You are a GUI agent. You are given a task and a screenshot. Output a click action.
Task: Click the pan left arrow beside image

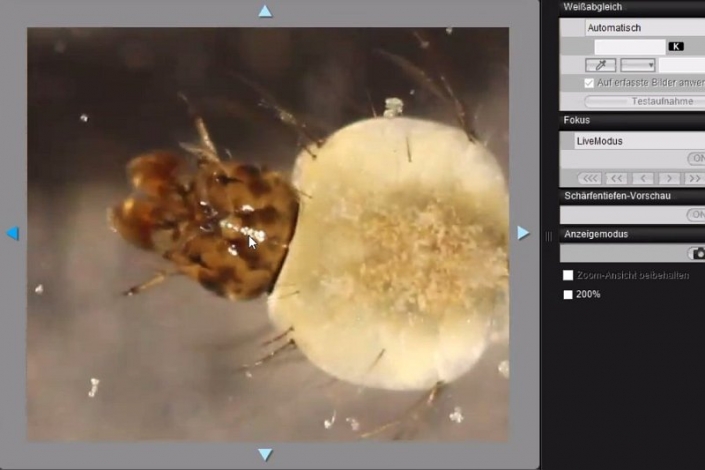coord(12,233)
